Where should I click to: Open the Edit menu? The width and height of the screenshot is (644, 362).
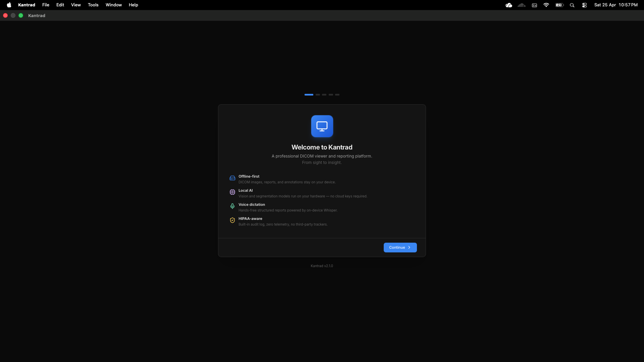pyautogui.click(x=60, y=5)
